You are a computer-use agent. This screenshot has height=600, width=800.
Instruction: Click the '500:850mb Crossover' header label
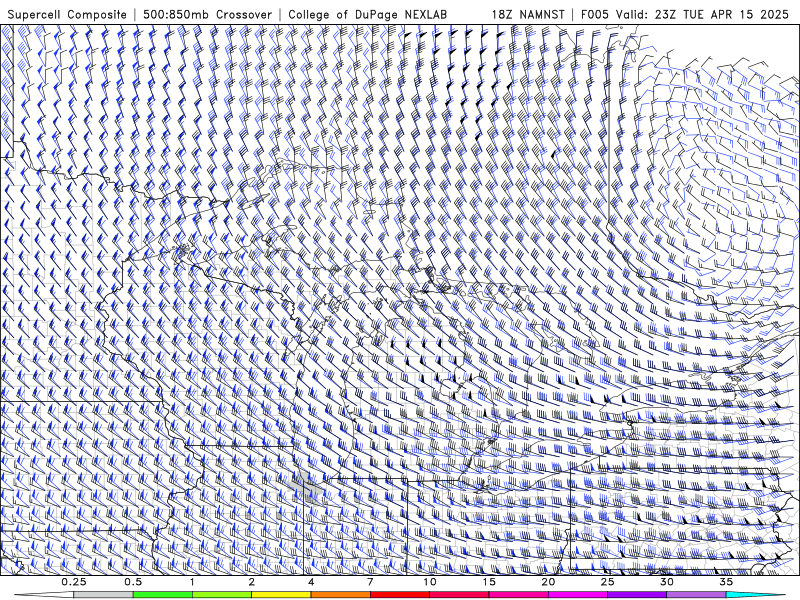(x=208, y=15)
